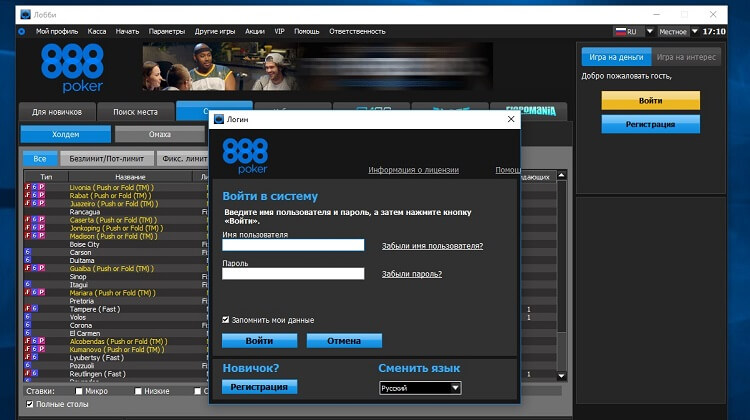Sort the table list by the Тип column
This screenshot has width=750, height=420.
pyautogui.click(x=46, y=177)
